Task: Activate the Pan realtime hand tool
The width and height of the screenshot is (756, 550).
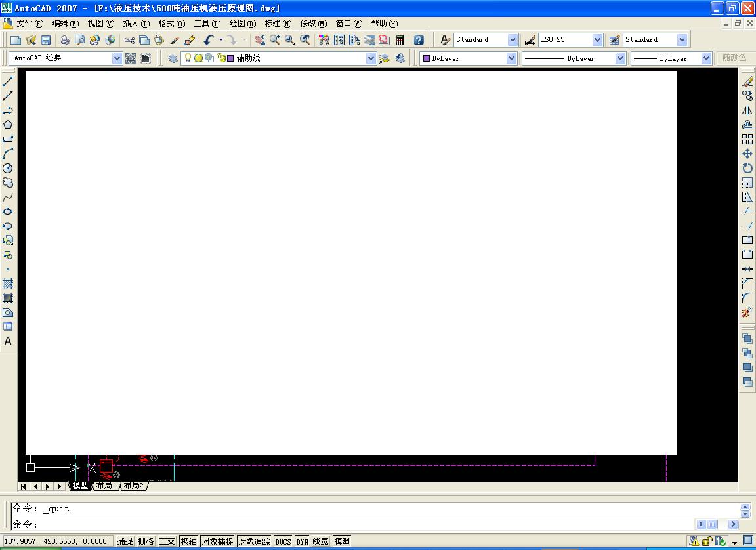Action: [260, 40]
